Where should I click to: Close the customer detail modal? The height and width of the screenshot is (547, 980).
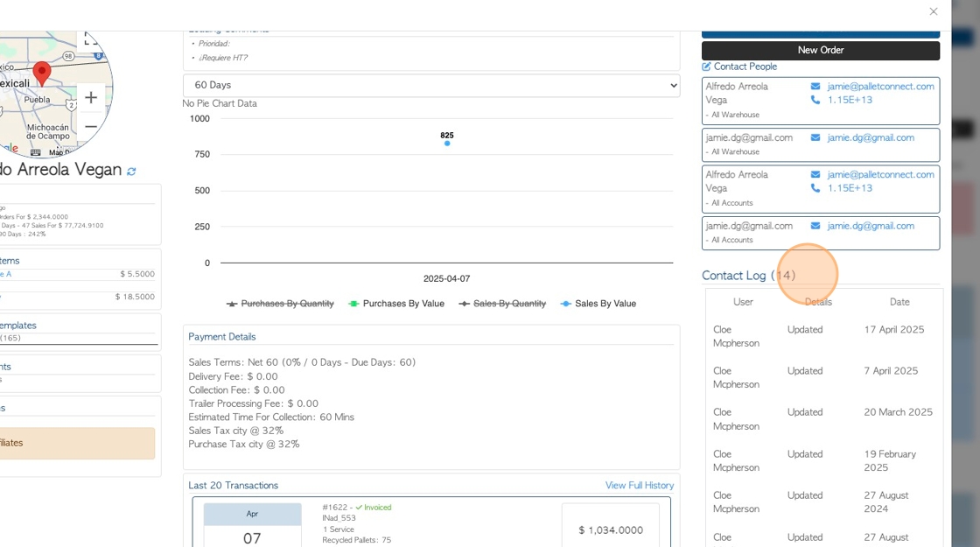tap(933, 11)
